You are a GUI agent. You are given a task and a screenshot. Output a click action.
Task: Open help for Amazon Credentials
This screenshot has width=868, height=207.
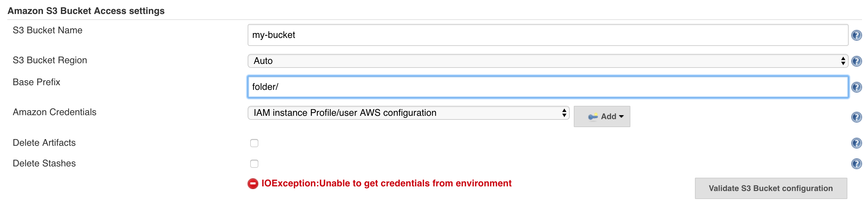coord(856,117)
